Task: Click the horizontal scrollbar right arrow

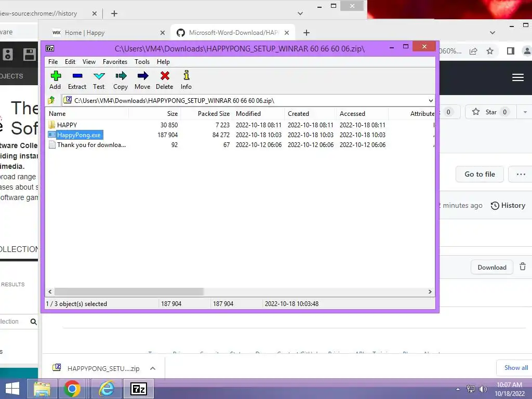Action: [430, 292]
